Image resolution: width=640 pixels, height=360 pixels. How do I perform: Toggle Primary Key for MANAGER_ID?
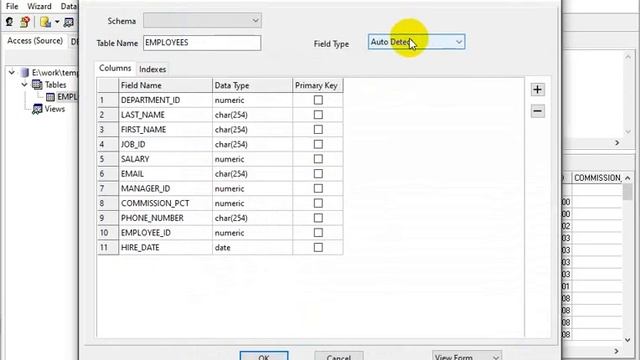tap(318, 189)
